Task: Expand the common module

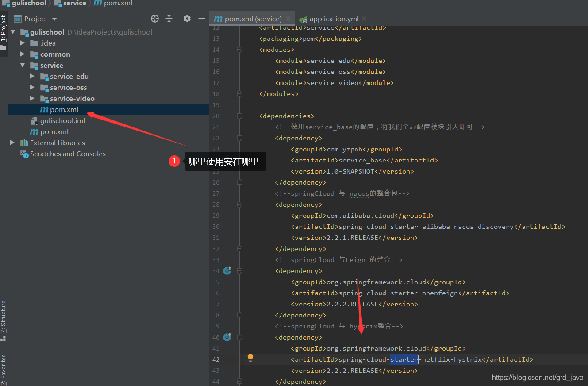Action: tap(23, 54)
